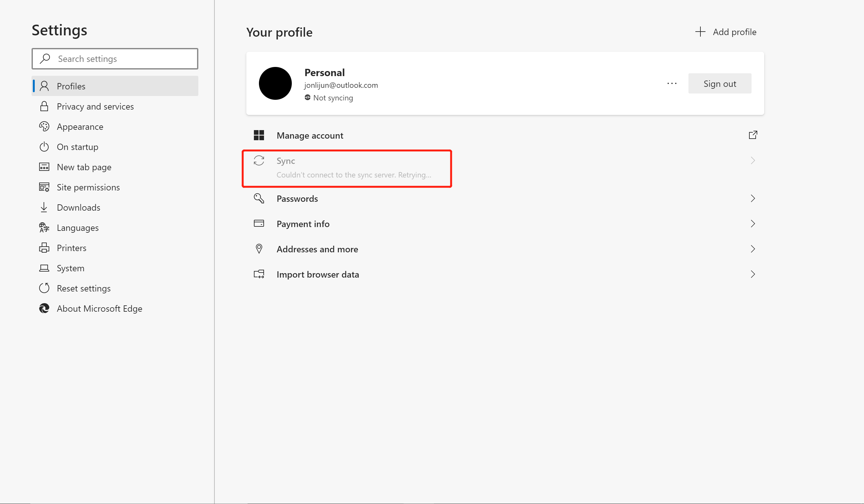Switch to the Appearance settings section
This screenshot has width=864, height=504.
[80, 127]
